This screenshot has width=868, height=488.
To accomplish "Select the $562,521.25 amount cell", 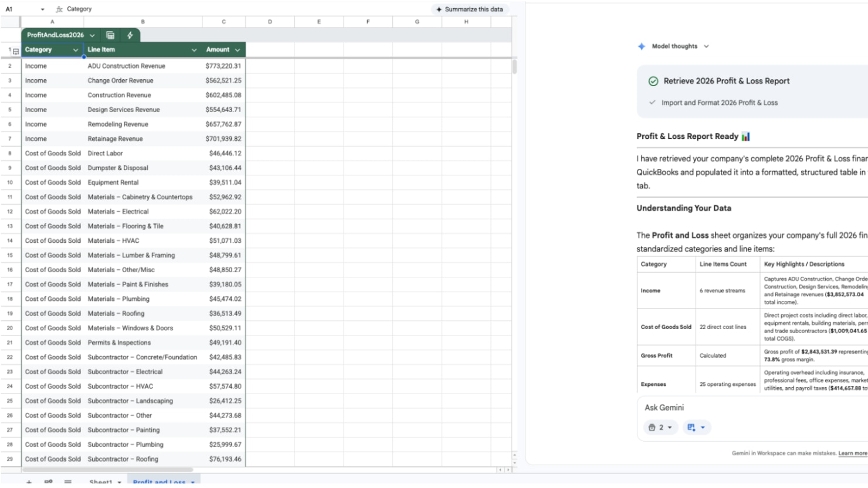I will tap(223, 81).
